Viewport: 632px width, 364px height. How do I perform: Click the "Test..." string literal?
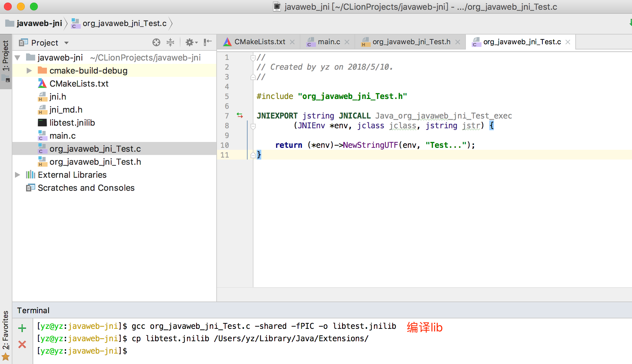pyautogui.click(x=446, y=145)
